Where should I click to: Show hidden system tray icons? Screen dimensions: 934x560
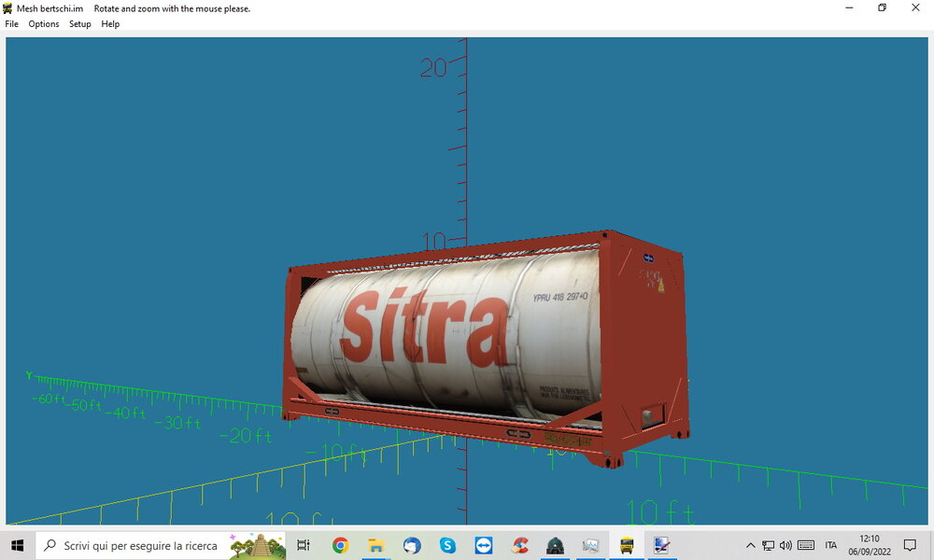tap(751, 545)
